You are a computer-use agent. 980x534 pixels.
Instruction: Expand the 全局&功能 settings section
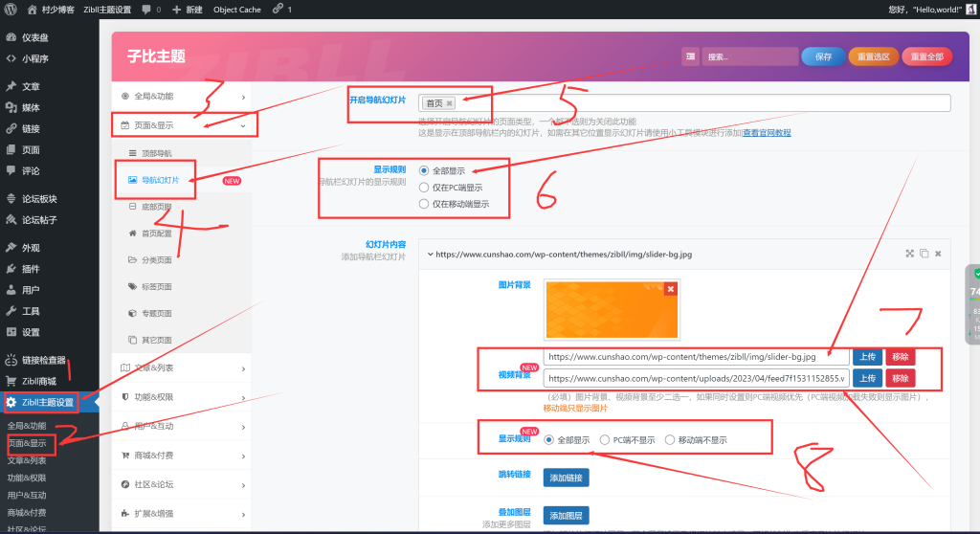[x=181, y=97]
